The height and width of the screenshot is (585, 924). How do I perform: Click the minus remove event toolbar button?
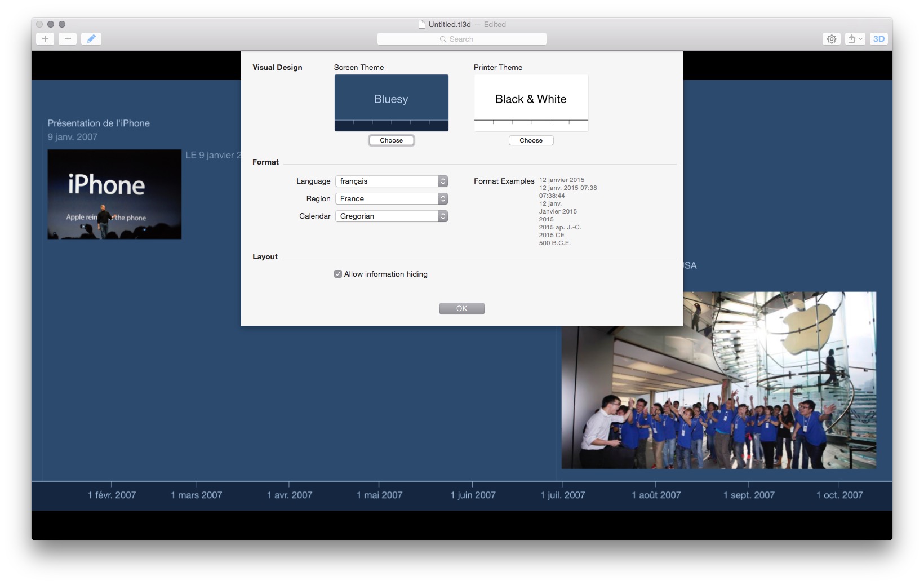pyautogui.click(x=68, y=39)
